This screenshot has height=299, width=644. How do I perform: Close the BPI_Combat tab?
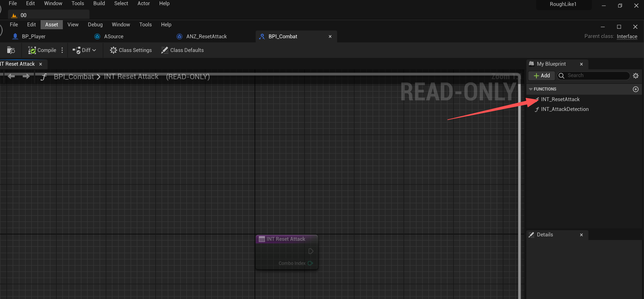[x=330, y=36]
